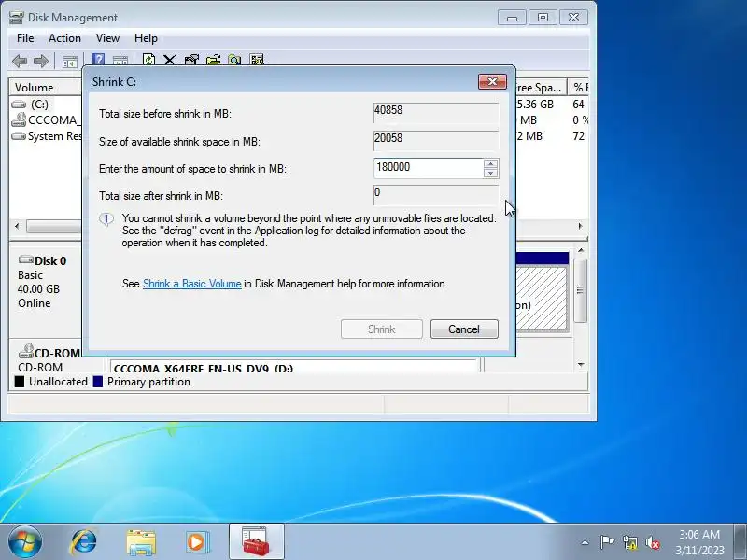Screen dimensions: 747x560
Task: Click the CCCOMA_X64FRE_EN-US_DV9 (D:) partition
Action: 294,366
